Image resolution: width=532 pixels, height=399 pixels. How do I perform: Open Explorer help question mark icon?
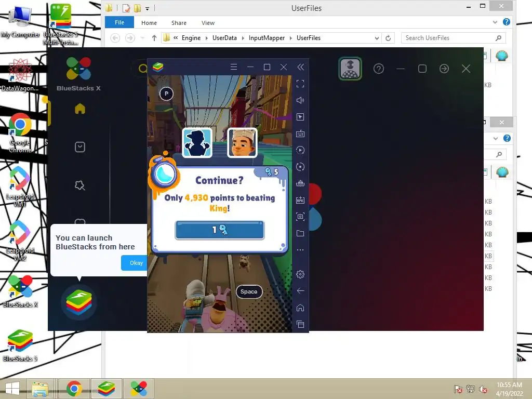click(x=507, y=22)
